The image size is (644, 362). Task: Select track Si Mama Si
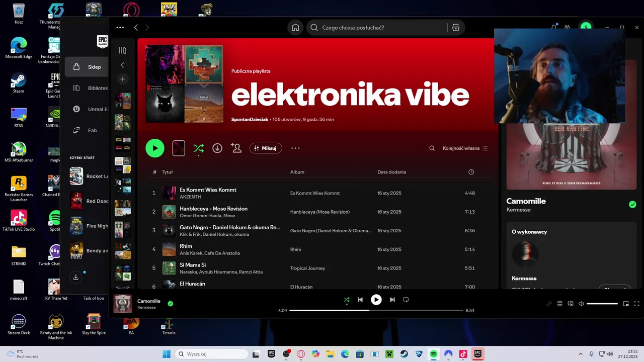tap(193, 265)
